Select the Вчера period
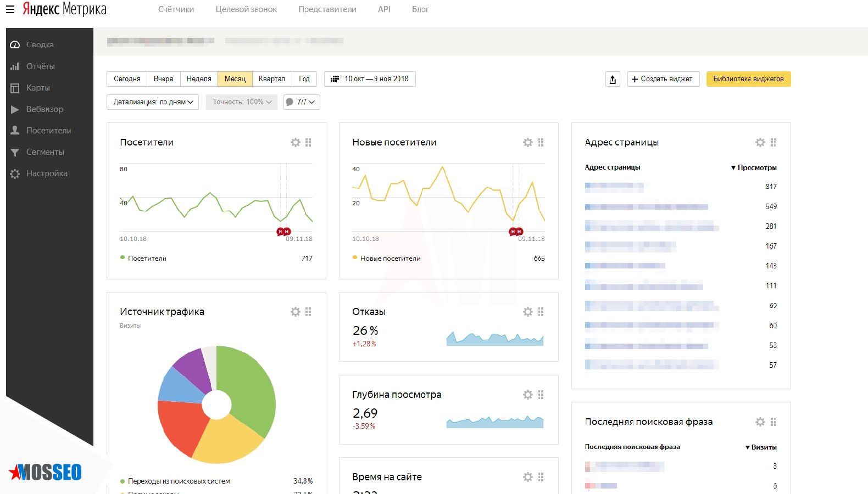This screenshot has height=494, width=868. coord(163,79)
